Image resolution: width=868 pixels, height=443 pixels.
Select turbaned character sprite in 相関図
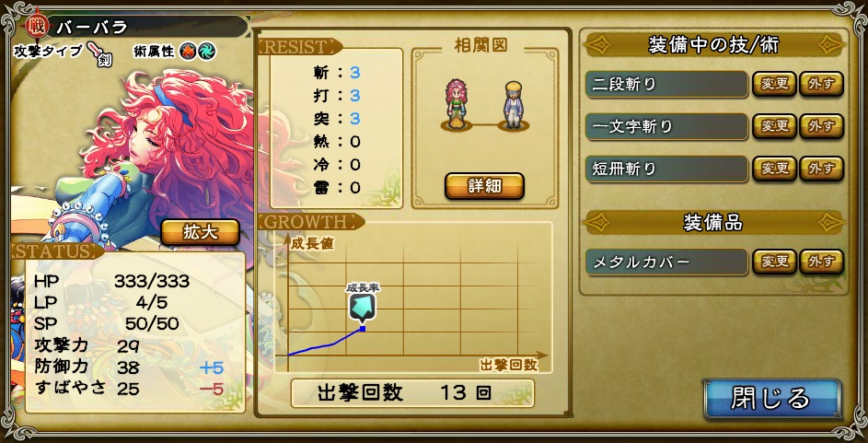click(x=514, y=105)
